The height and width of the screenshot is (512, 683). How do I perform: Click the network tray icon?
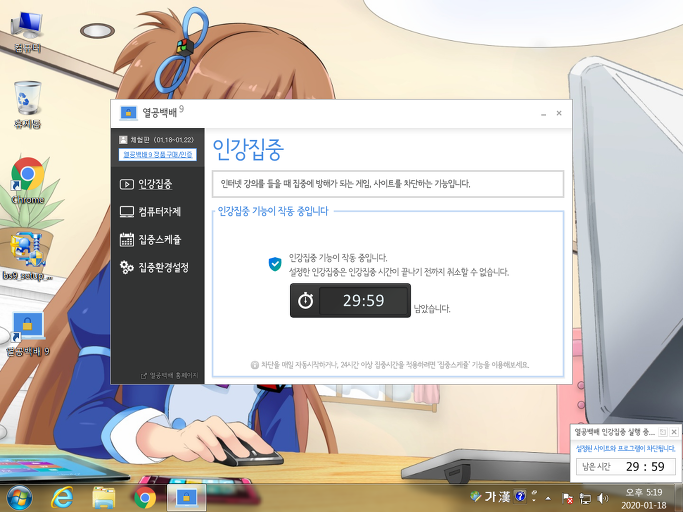(585, 498)
